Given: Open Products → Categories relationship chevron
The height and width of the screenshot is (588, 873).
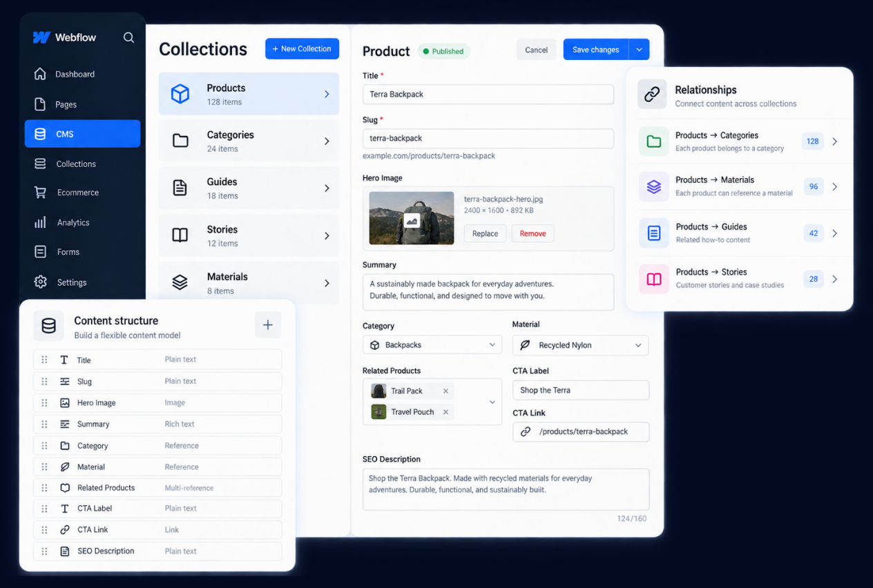Looking at the screenshot, I should click(834, 141).
